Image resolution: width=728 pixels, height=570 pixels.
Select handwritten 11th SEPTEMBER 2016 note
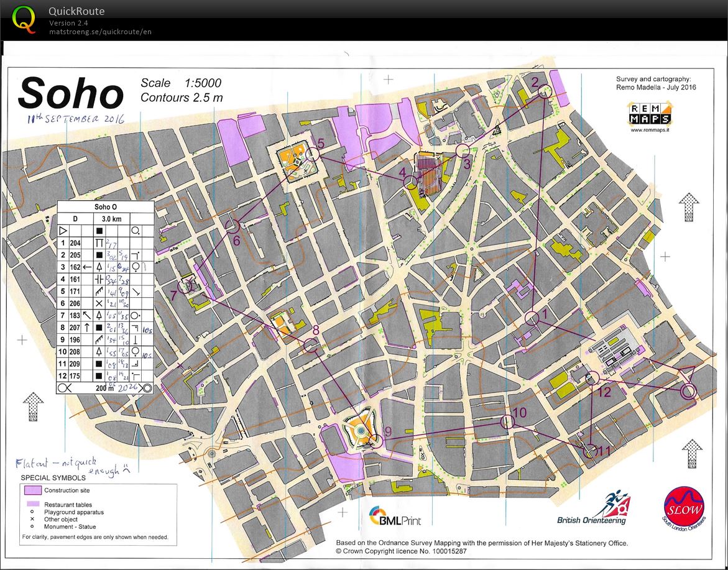click(76, 119)
